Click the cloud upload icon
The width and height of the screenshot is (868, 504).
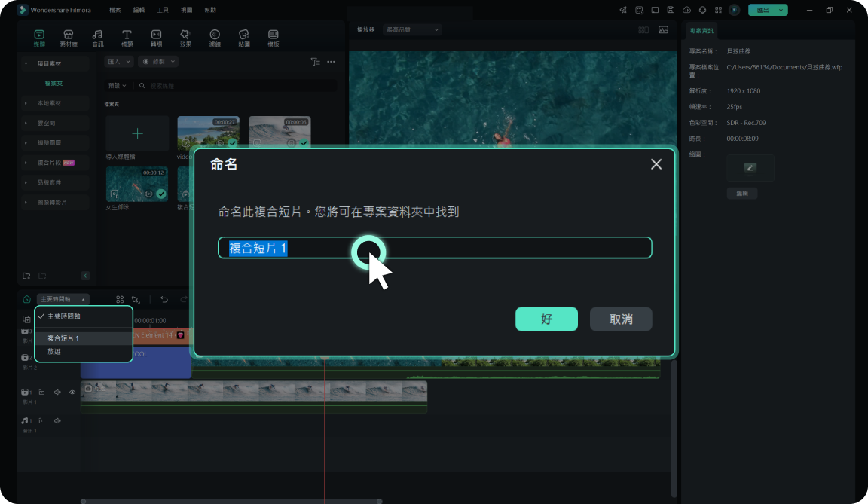click(x=686, y=10)
